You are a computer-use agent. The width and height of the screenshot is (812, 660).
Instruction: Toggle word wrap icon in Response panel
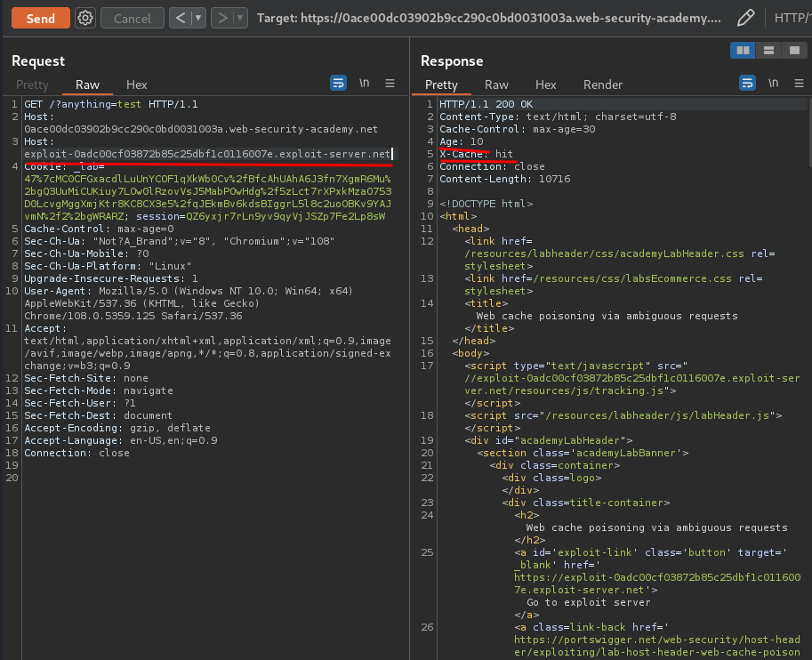[x=747, y=83]
